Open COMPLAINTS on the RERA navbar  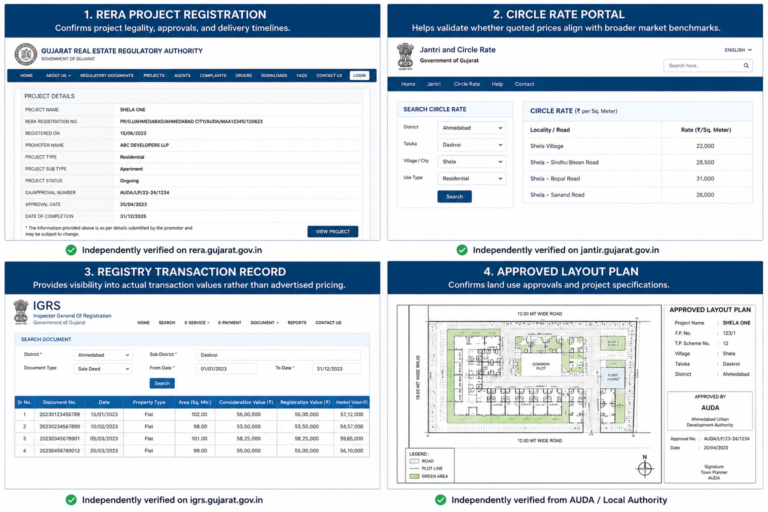213,75
